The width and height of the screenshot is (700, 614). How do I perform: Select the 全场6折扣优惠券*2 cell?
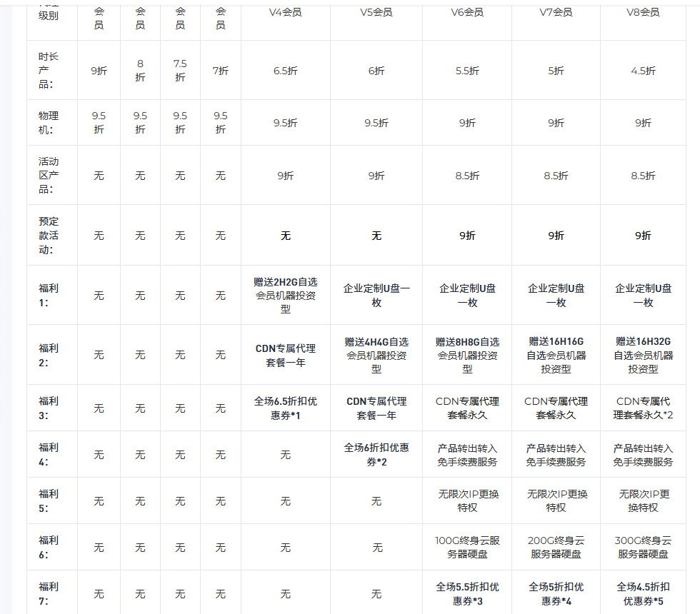pyautogui.click(x=376, y=455)
